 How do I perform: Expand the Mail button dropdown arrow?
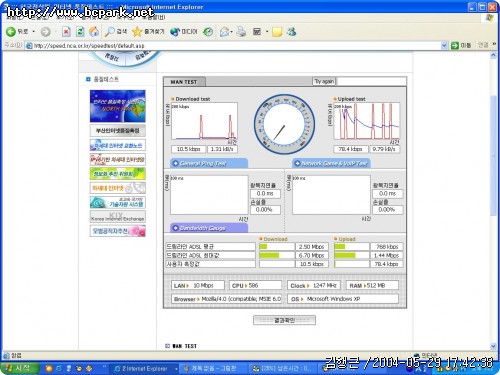(232, 32)
